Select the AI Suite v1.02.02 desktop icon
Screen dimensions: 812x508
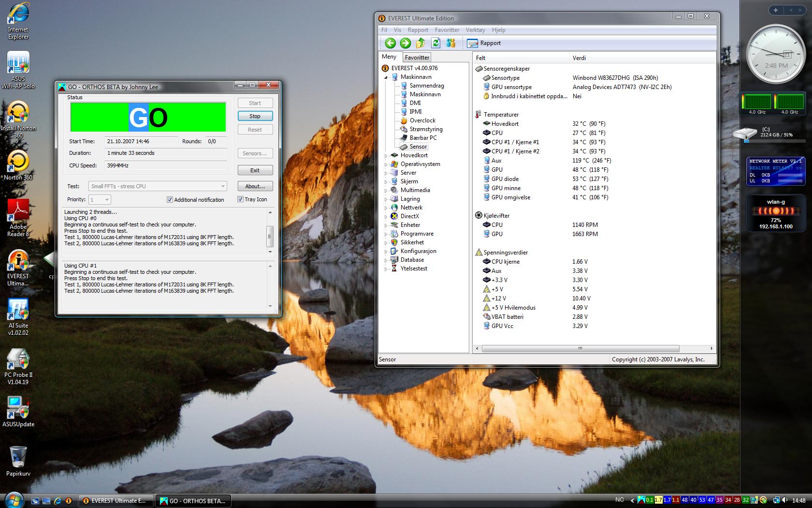[x=18, y=317]
